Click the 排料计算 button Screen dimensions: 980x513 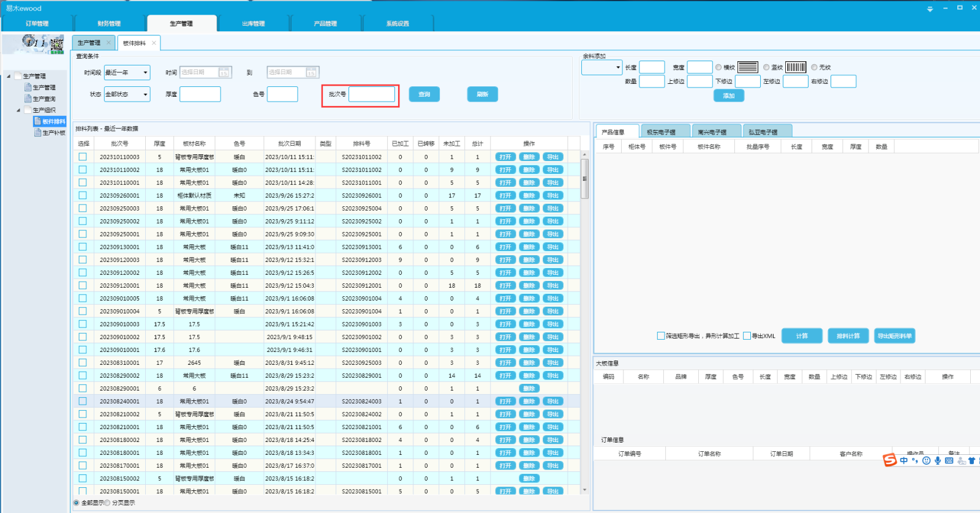point(848,335)
